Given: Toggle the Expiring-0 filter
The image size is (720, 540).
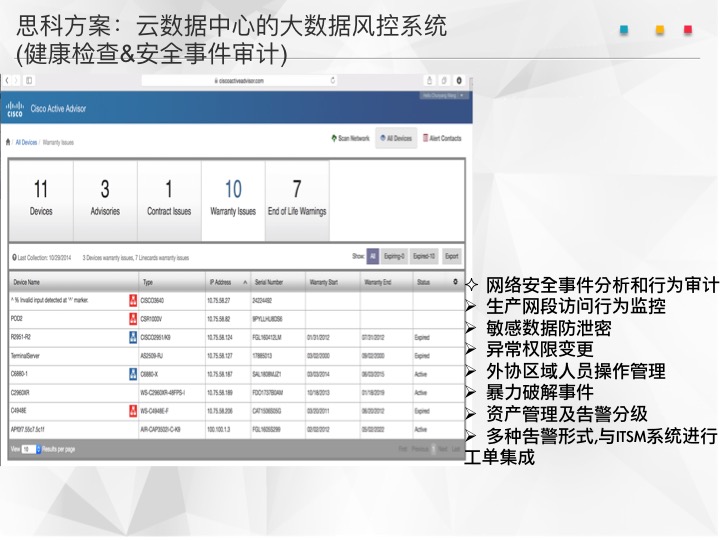Looking at the screenshot, I should coord(394,256).
